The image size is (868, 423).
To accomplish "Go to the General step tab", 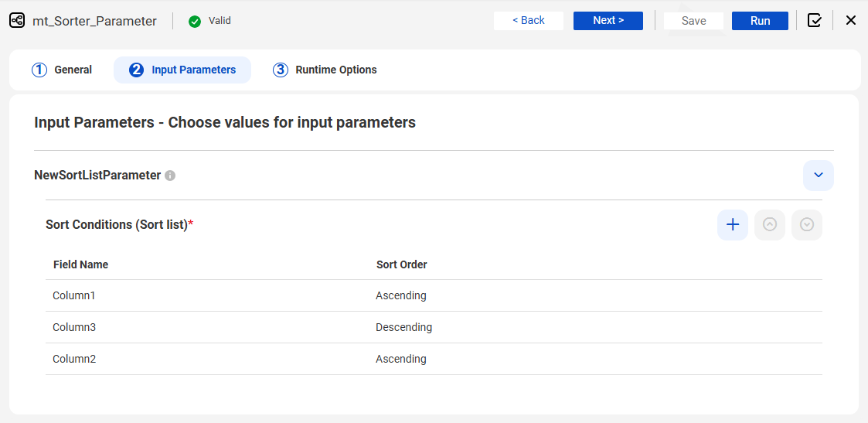I will (x=62, y=70).
